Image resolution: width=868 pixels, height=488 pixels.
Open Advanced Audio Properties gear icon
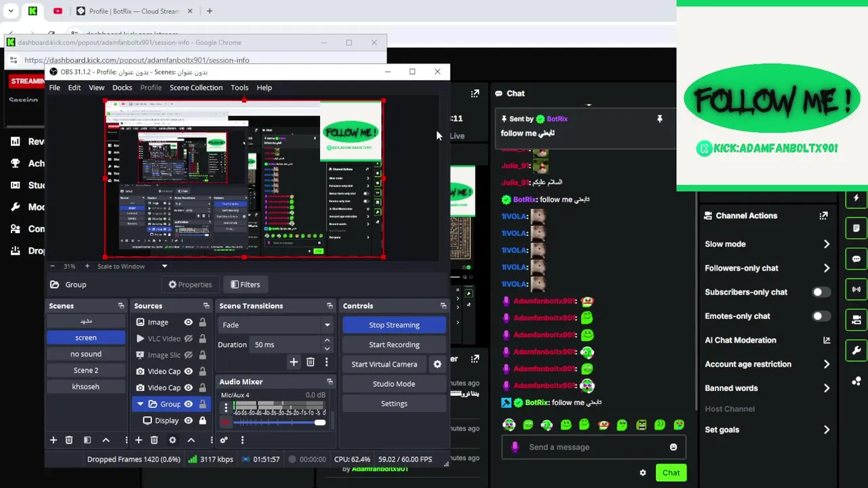(x=224, y=440)
